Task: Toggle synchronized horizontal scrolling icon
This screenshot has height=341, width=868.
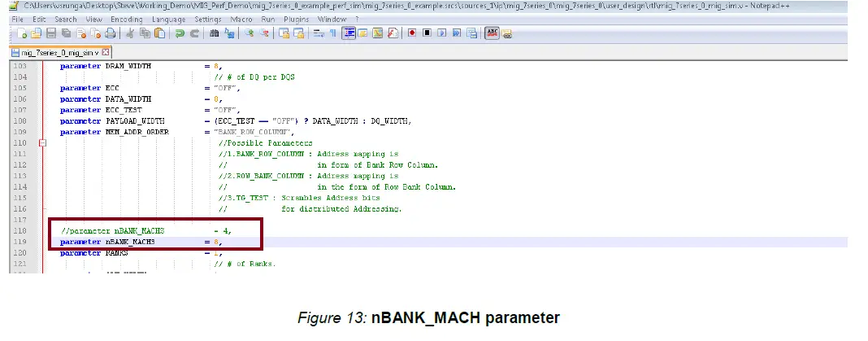Action: point(299,33)
